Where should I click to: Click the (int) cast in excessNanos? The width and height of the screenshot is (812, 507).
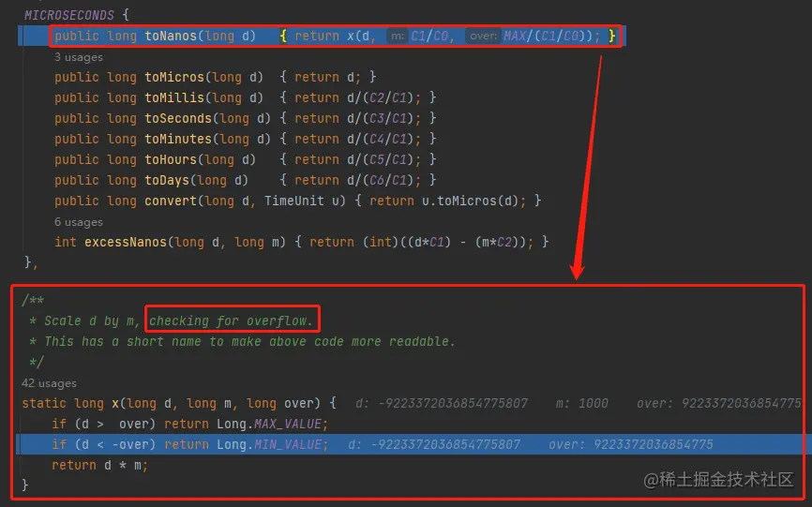381,242
